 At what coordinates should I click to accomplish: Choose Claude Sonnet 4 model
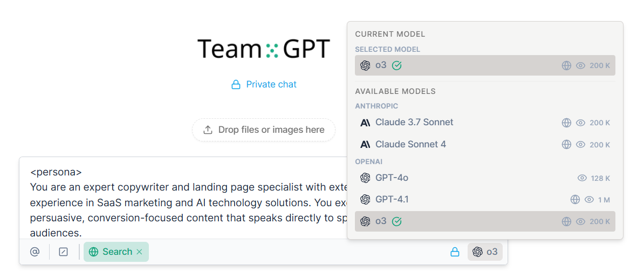coord(485,144)
